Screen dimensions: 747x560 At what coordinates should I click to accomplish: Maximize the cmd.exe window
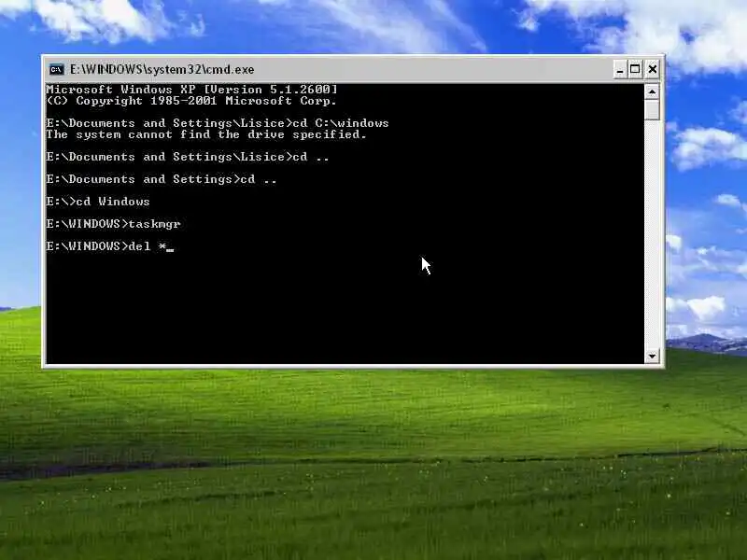(x=635, y=69)
